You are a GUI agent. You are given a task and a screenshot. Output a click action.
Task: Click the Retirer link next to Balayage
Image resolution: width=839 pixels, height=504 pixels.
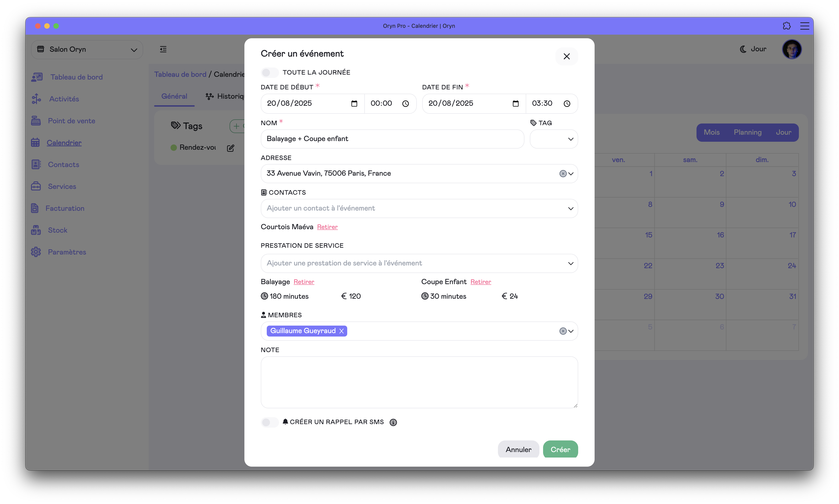(304, 282)
